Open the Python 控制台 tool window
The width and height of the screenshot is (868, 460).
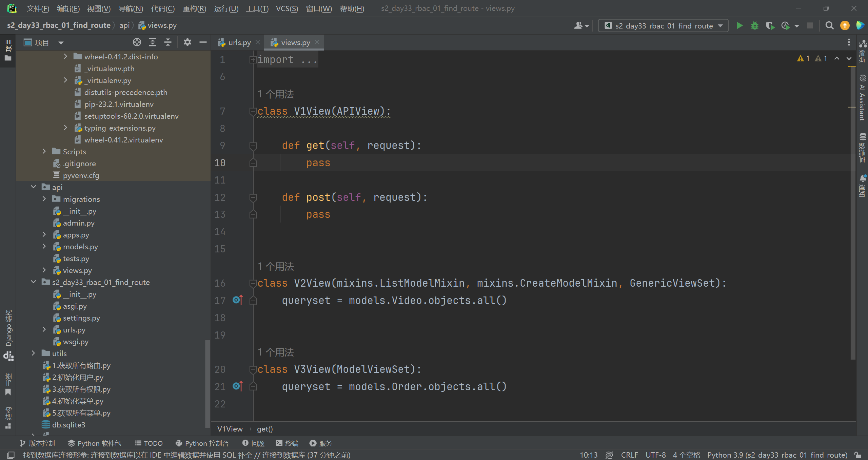pyautogui.click(x=202, y=443)
